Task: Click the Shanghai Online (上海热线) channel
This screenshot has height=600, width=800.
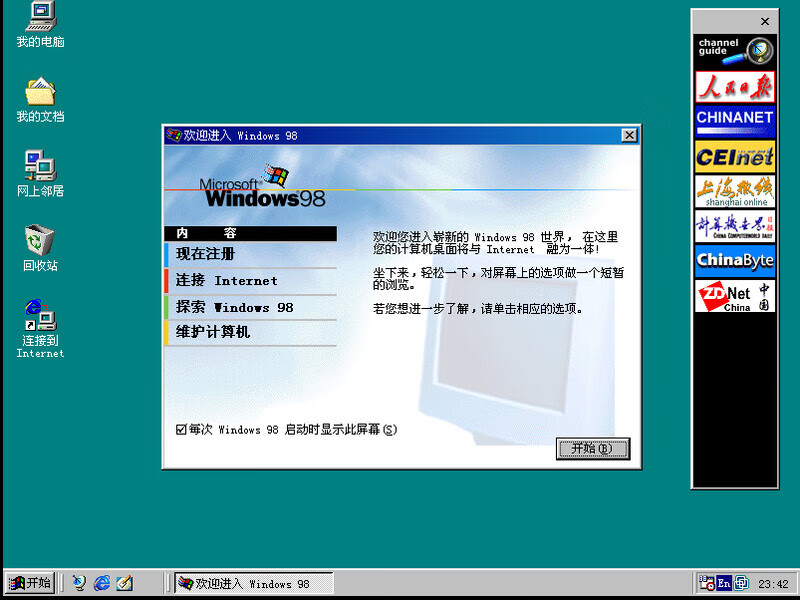Action: pos(735,190)
